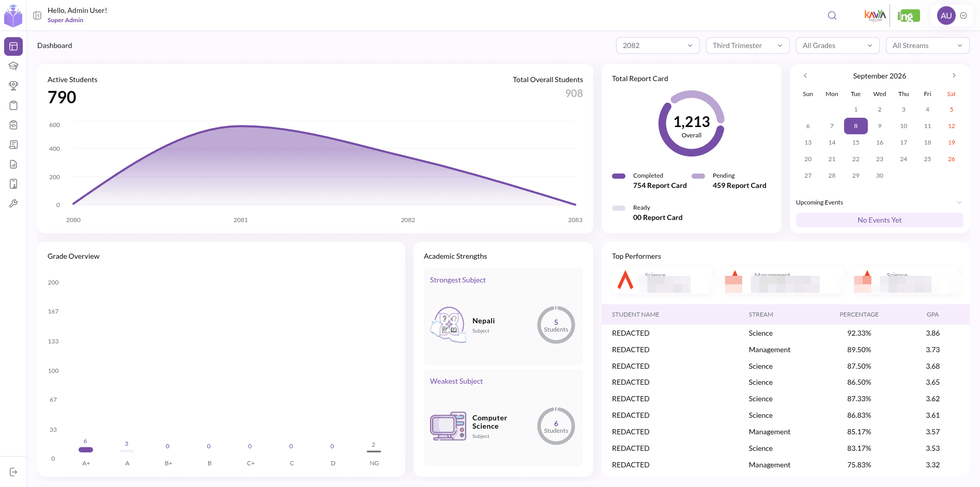
Task: Click the 1,213 Overall report card donut
Action: click(692, 123)
